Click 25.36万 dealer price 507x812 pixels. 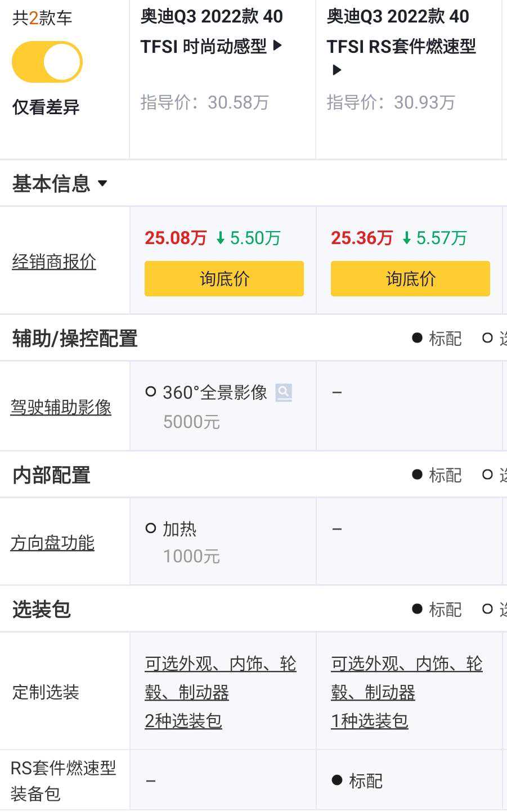point(362,238)
